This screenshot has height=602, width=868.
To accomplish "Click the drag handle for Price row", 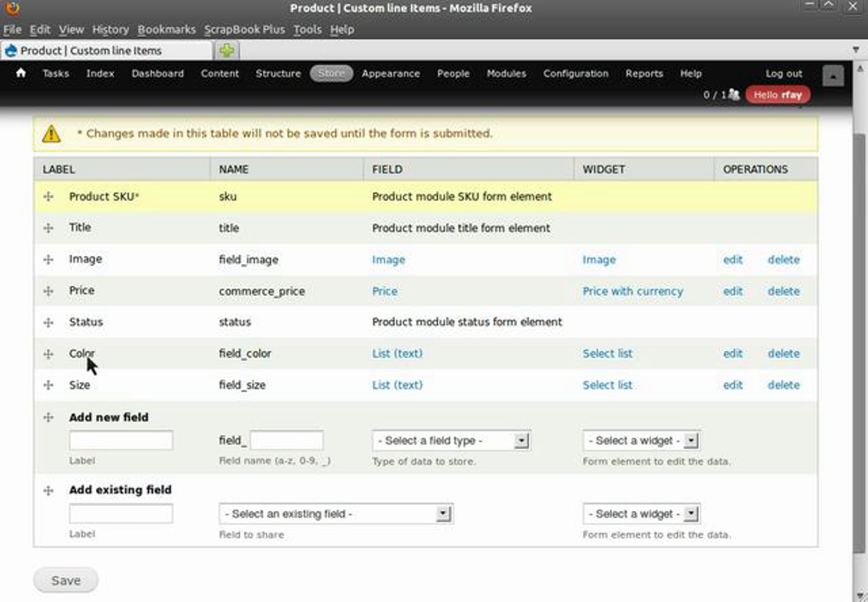I will (x=48, y=291).
